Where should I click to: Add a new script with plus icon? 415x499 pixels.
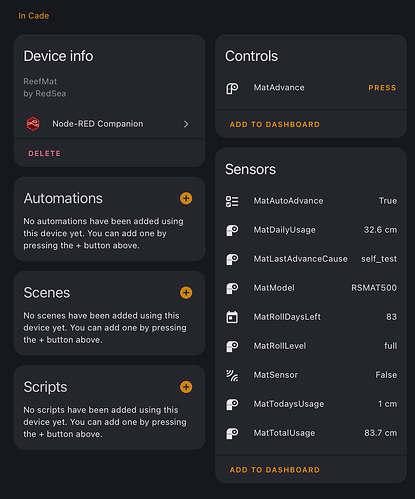click(x=186, y=387)
